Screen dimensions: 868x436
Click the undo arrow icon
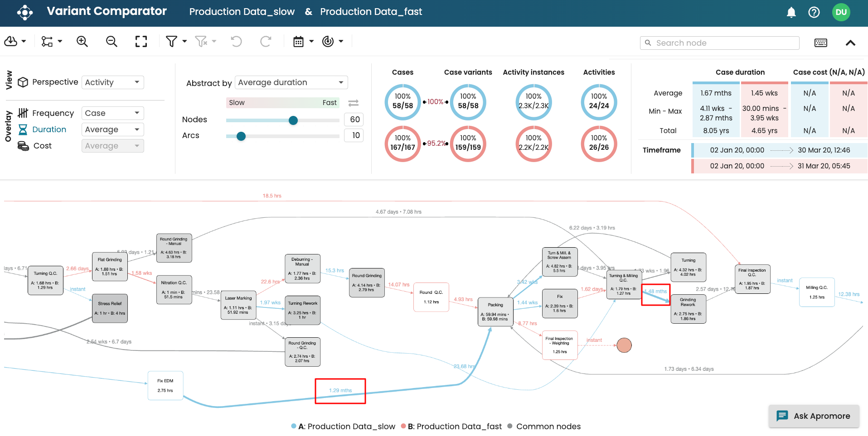236,42
